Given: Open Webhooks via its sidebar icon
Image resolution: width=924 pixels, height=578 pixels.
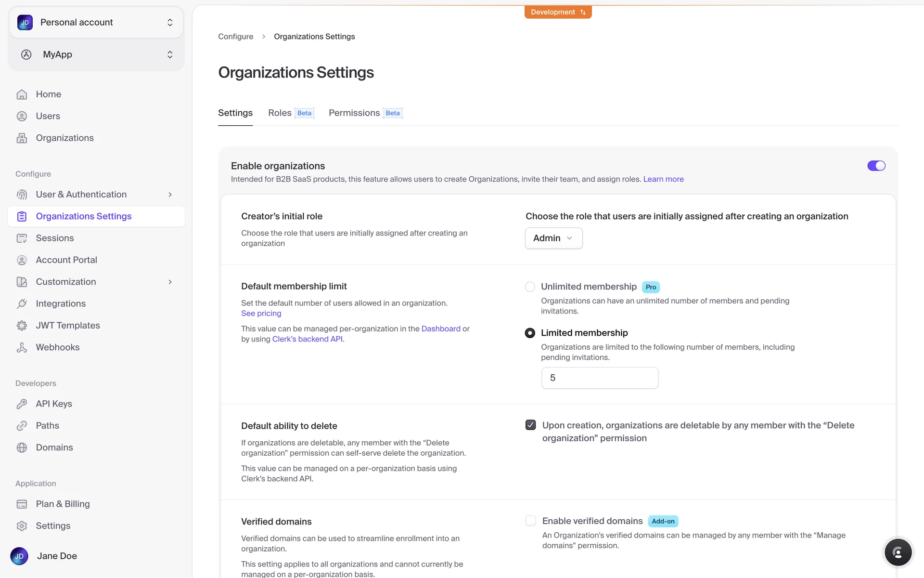Looking at the screenshot, I should click(x=22, y=347).
